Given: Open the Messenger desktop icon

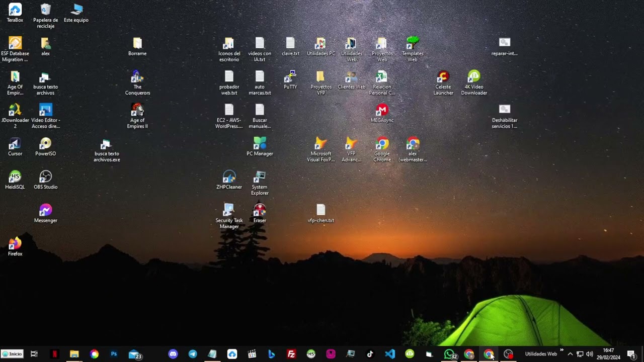Looking at the screenshot, I should (x=45, y=213).
